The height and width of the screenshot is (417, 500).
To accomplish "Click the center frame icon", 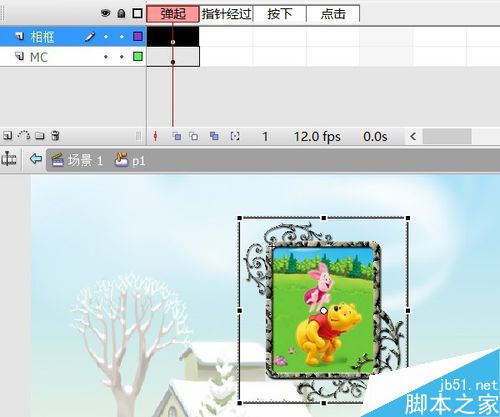I will 155,136.
